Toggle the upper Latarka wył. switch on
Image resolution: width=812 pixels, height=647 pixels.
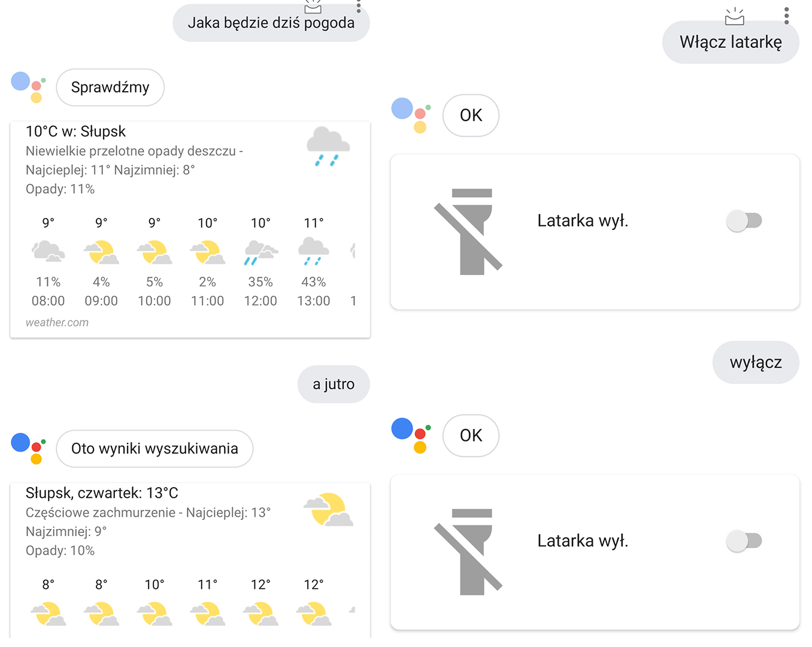coord(744,220)
